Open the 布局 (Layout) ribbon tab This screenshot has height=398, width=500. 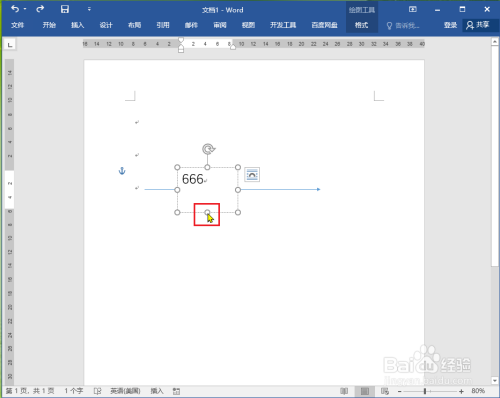click(134, 25)
